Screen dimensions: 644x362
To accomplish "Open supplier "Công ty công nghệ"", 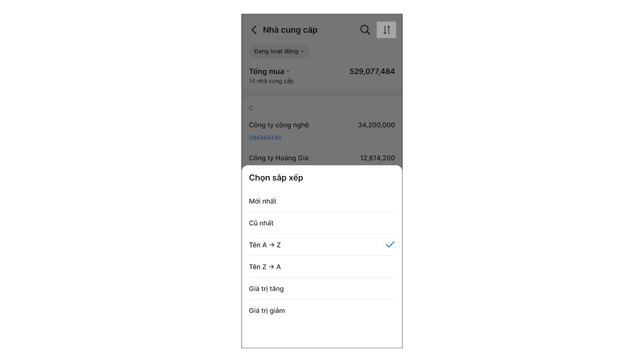I will click(279, 125).
